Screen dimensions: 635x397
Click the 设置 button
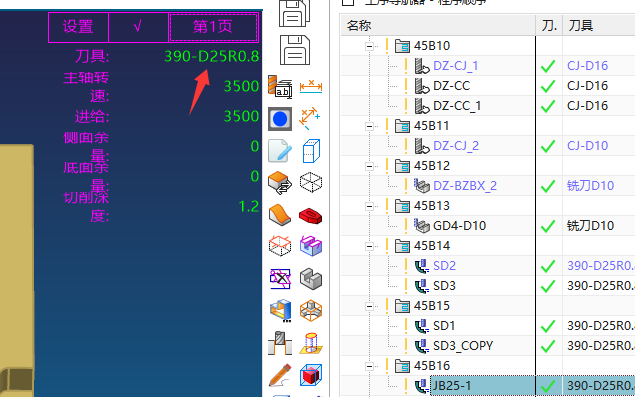(78, 27)
